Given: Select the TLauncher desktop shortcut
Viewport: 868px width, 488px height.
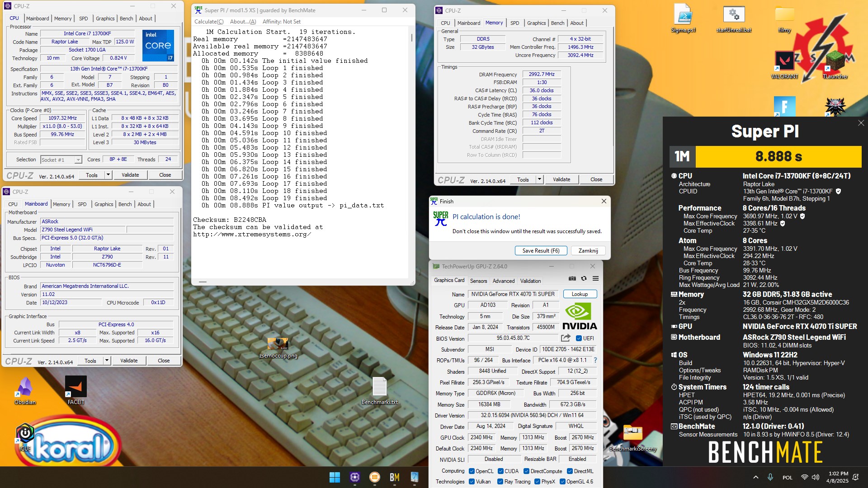Looking at the screenshot, I should click(x=835, y=65).
